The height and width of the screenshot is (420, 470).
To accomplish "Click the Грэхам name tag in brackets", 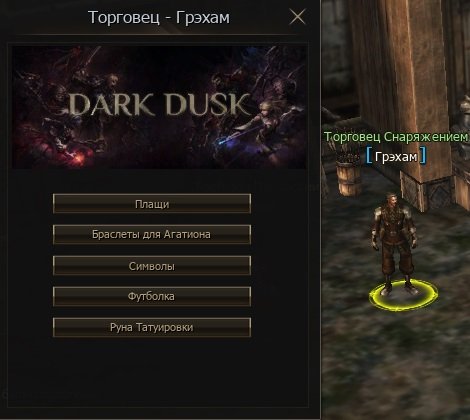I will (396, 157).
